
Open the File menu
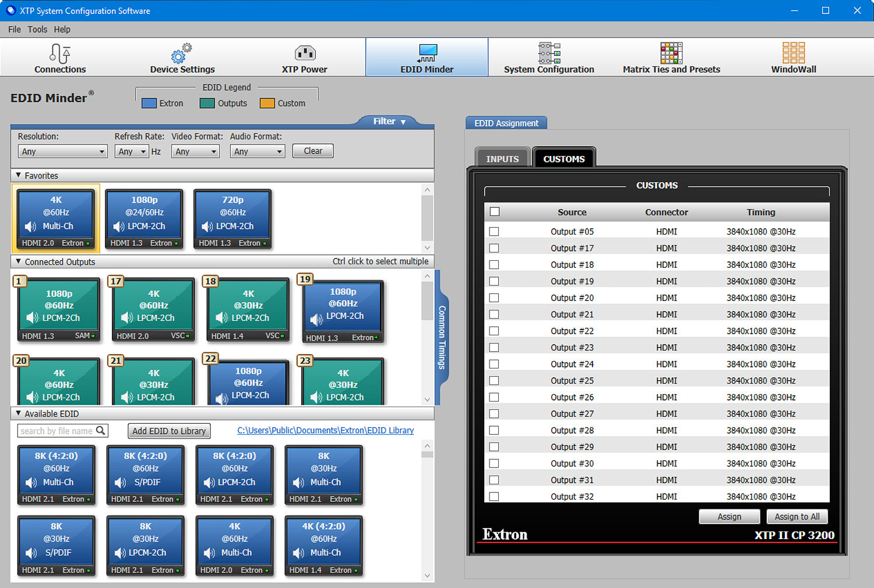[x=15, y=29]
